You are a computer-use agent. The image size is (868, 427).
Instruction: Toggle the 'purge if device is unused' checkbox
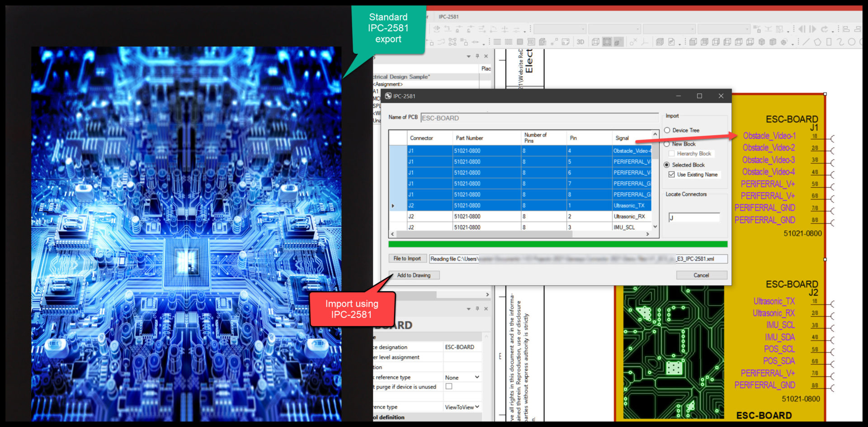tap(449, 386)
